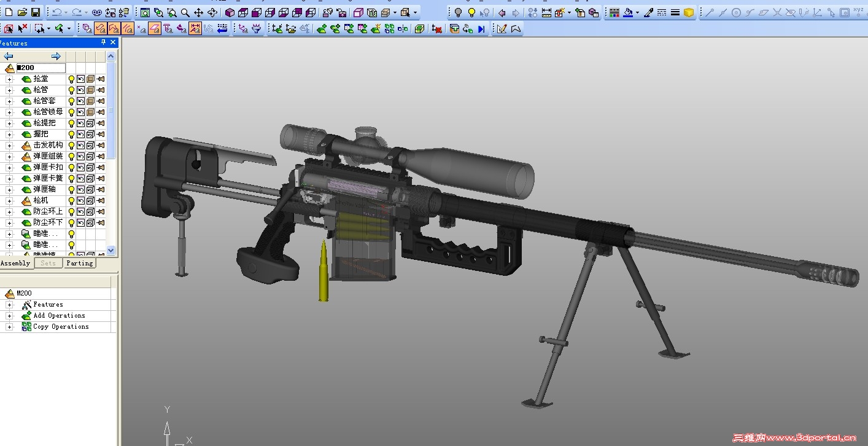The width and height of the screenshot is (868, 446).
Task: Toggle visibility bulb for 弹匣轴 row
Action: 71,190
